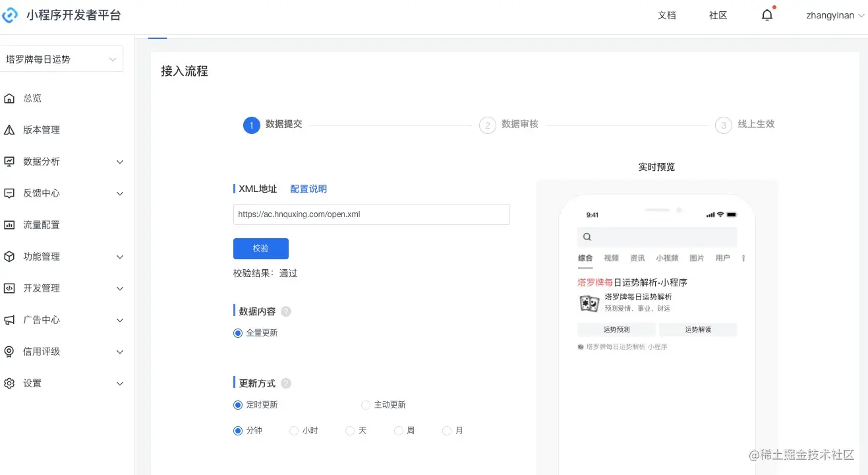This screenshot has width=868, height=475.
Task: Open the notification bell
Action: [767, 15]
